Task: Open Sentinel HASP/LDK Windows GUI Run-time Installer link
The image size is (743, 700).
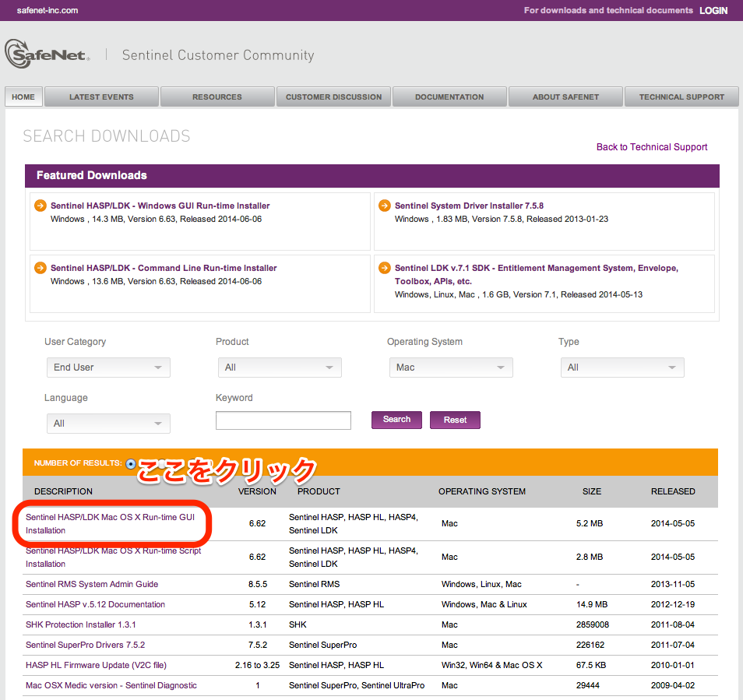Action: [x=160, y=206]
